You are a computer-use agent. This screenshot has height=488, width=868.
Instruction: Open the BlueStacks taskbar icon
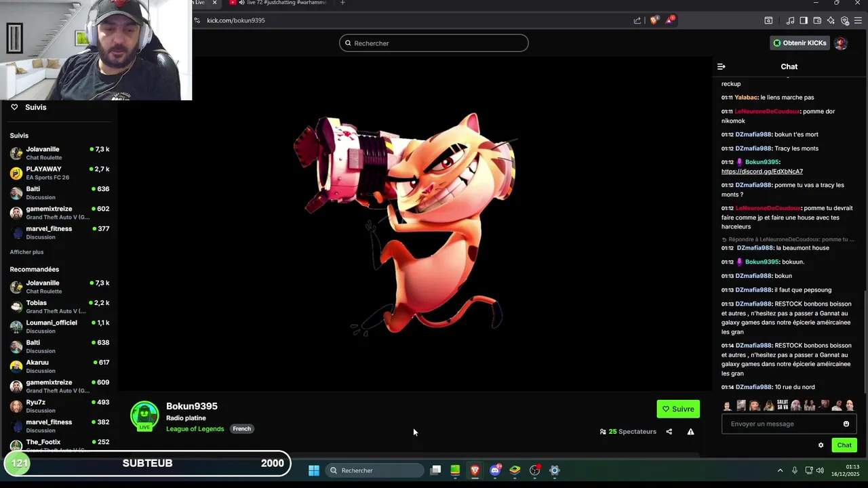515,470
